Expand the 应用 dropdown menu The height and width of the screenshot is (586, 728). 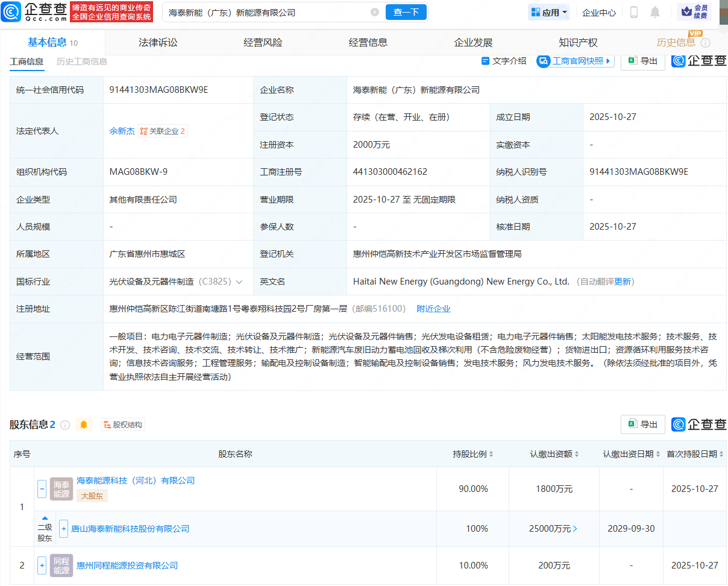[x=548, y=12]
